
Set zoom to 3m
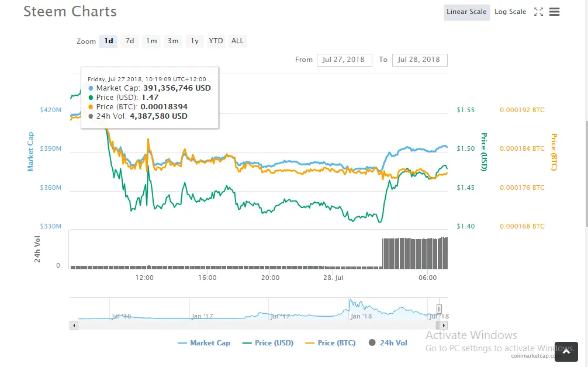pyautogui.click(x=173, y=41)
